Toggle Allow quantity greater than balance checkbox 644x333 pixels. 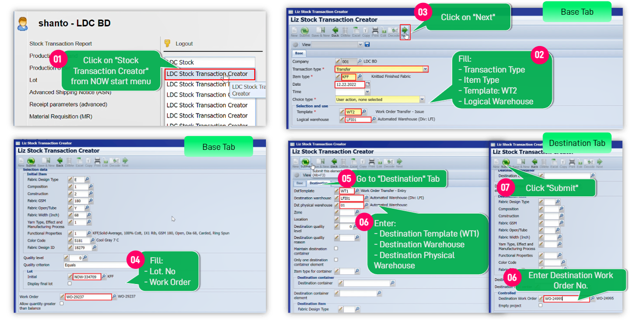point(61,304)
